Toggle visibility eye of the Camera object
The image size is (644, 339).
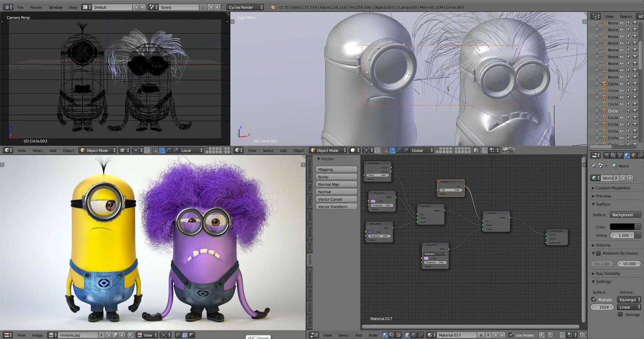coord(621,84)
